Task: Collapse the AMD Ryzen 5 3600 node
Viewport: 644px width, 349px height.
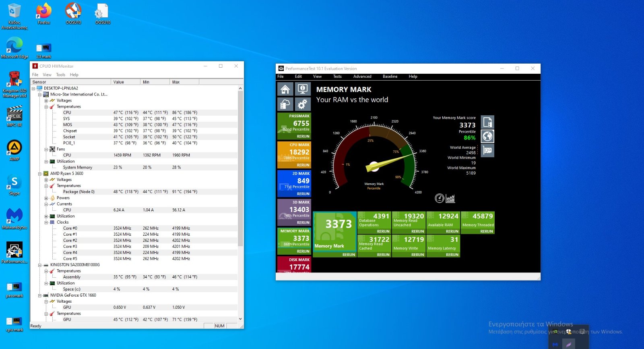Action: pos(40,174)
